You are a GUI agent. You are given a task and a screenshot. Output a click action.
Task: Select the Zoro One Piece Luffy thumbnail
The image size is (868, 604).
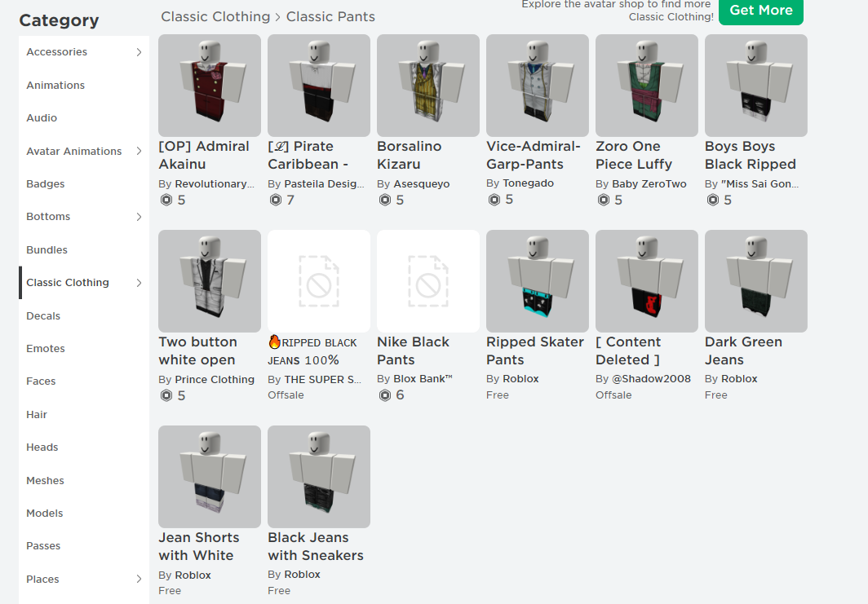click(x=647, y=86)
